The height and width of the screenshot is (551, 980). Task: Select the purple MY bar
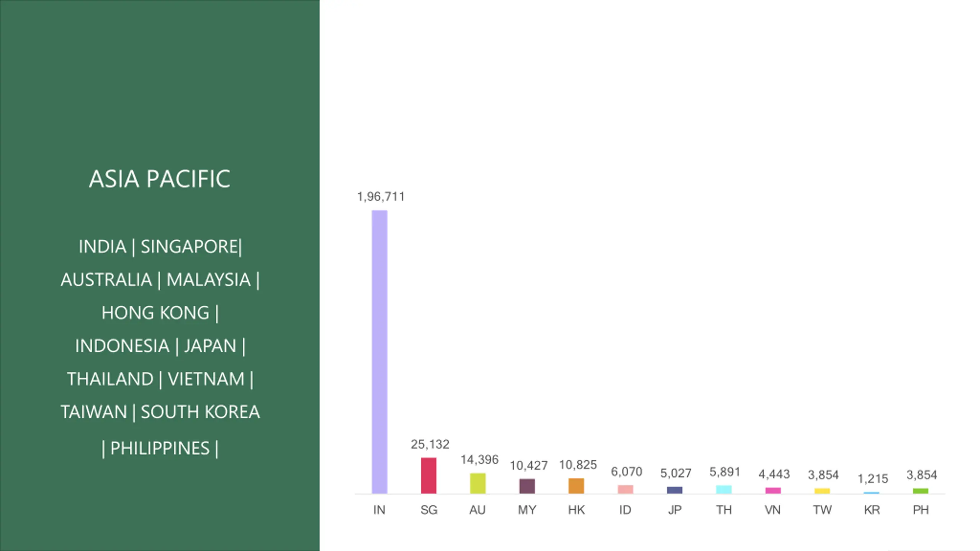[x=527, y=486]
